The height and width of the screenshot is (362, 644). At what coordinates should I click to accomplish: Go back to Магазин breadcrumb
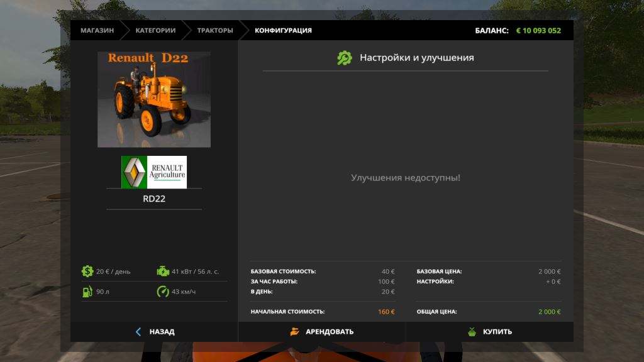click(x=97, y=30)
